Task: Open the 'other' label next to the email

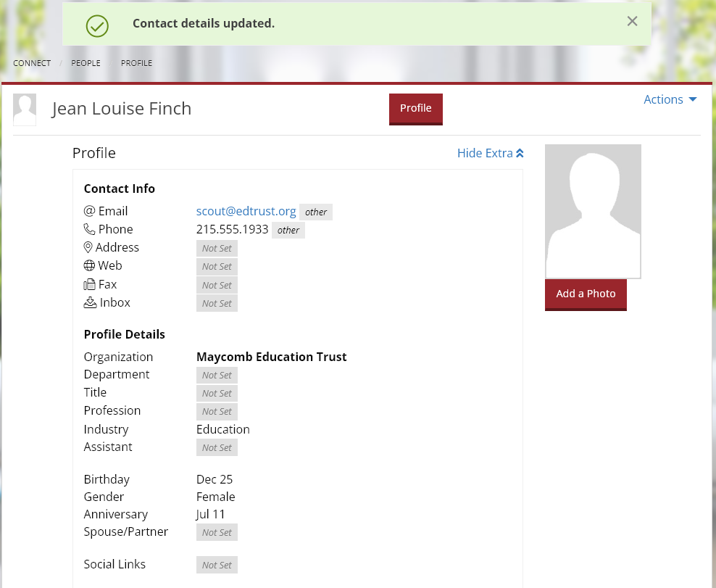Action: click(315, 212)
